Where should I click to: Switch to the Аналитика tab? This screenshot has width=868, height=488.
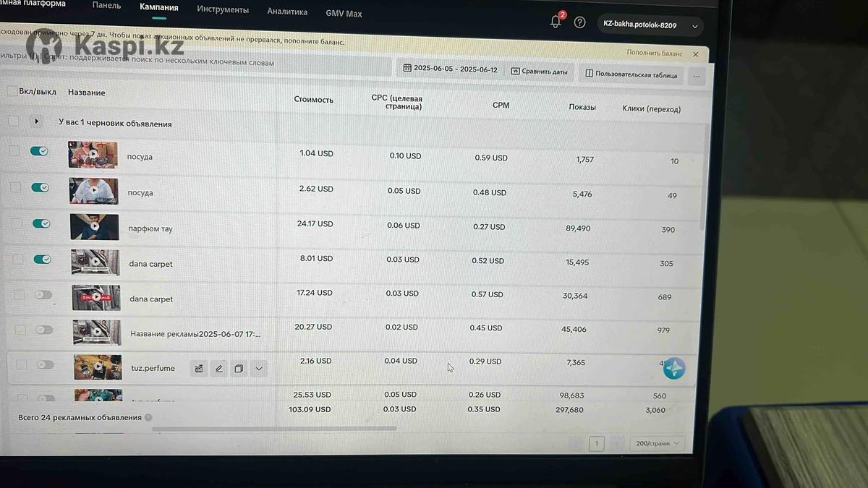point(287,12)
